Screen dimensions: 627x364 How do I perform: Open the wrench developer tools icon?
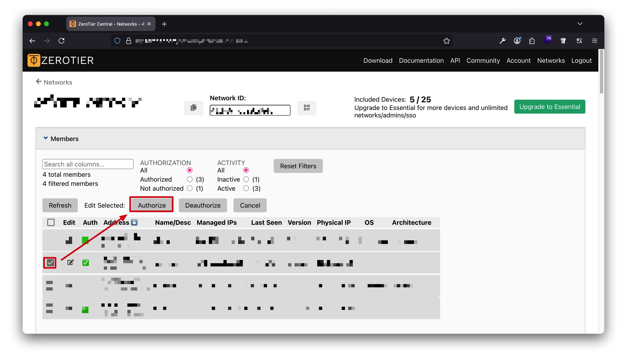pyautogui.click(x=503, y=41)
